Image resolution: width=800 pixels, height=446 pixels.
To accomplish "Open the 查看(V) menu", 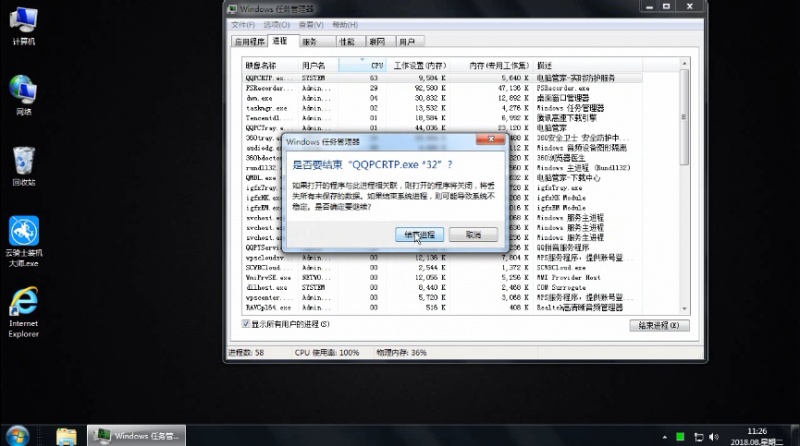I will click(311, 24).
